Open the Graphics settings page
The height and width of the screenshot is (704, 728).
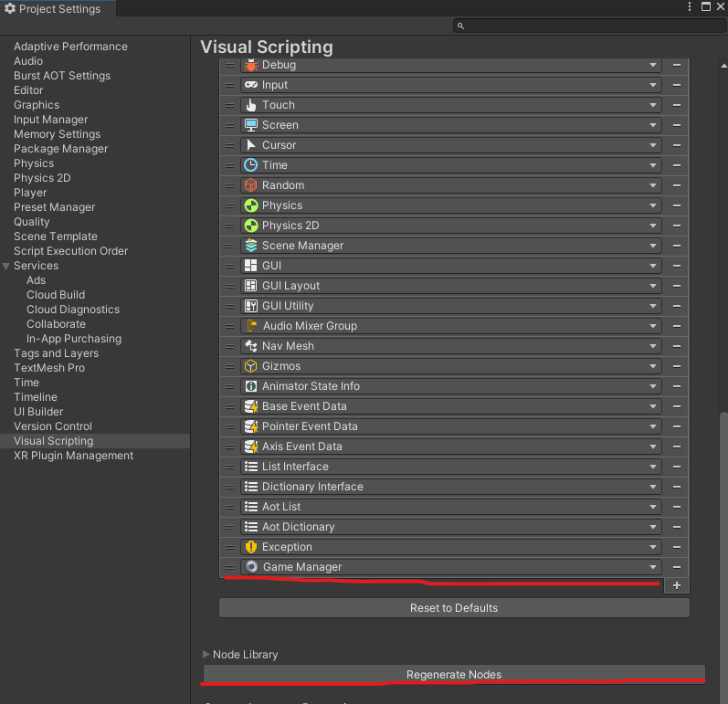coord(37,105)
